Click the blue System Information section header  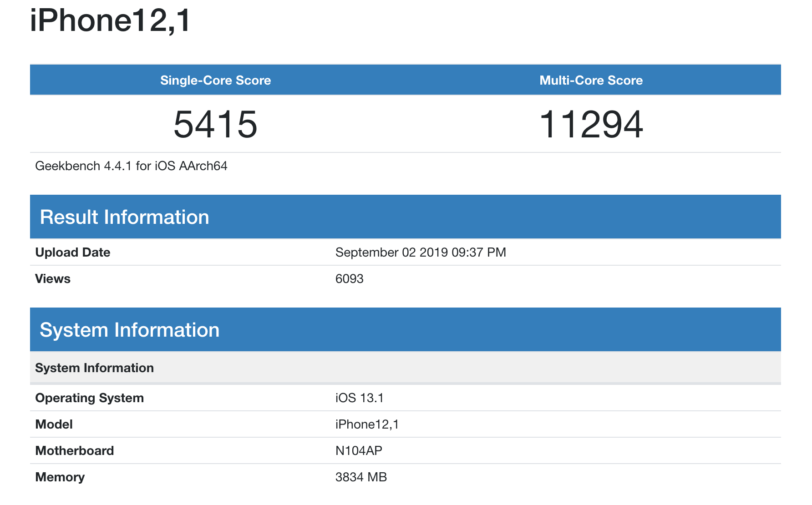coord(406,330)
